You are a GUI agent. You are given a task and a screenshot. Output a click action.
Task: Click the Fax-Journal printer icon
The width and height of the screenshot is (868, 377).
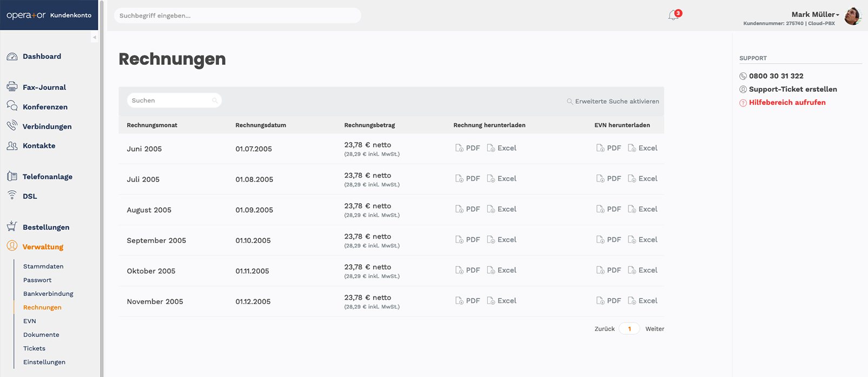(x=12, y=87)
